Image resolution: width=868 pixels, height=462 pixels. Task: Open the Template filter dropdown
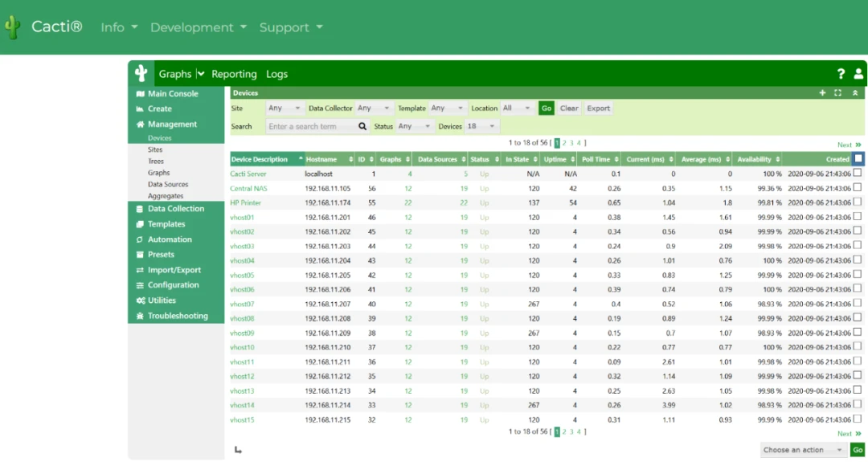[x=447, y=108]
